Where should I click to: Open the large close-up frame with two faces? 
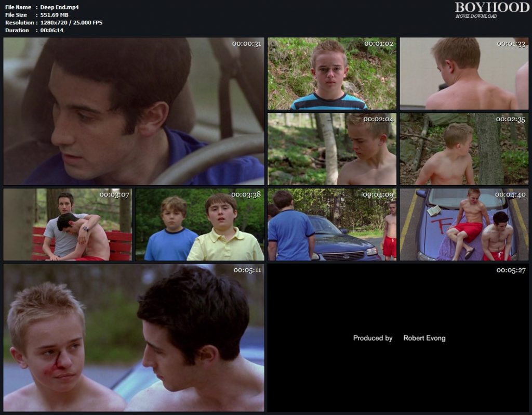pyautogui.click(x=134, y=338)
